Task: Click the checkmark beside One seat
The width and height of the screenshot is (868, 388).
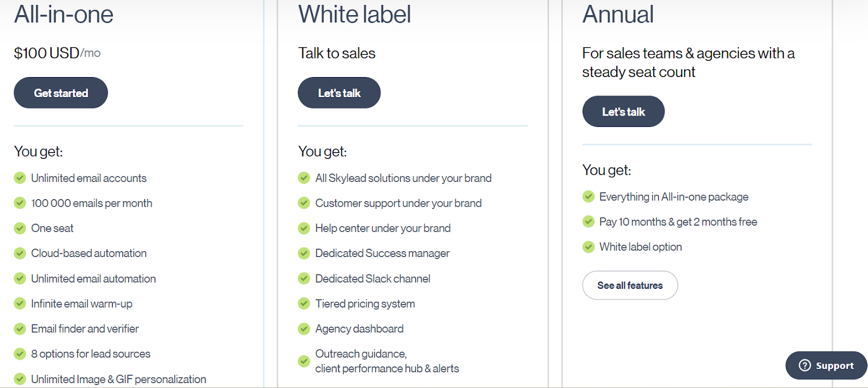Action: tap(20, 228)
